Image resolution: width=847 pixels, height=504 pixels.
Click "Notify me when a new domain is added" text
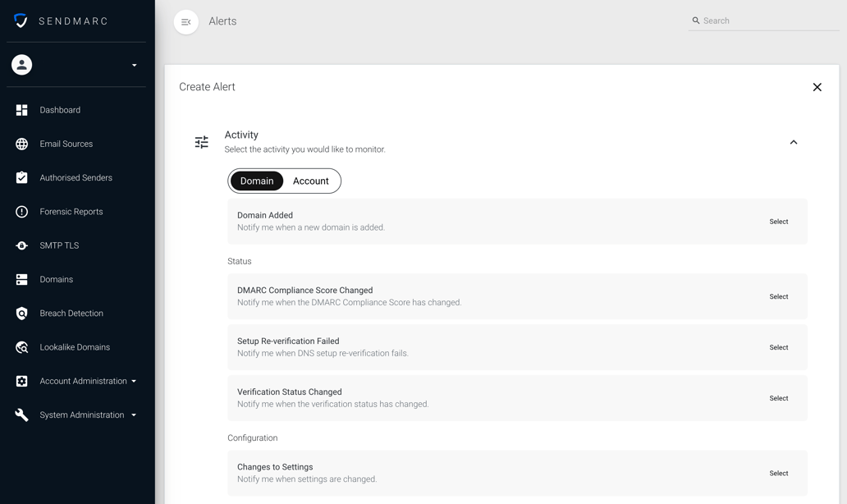point(310,227)
